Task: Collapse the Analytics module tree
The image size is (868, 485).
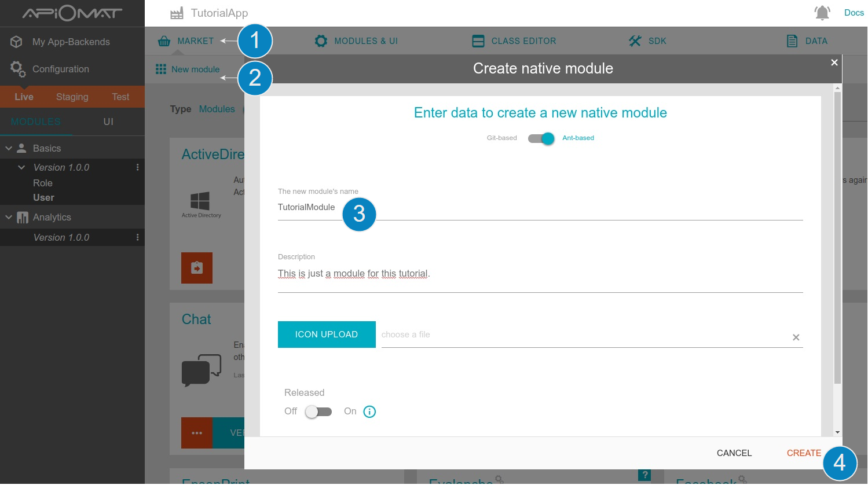Action: tap(9, 217)
